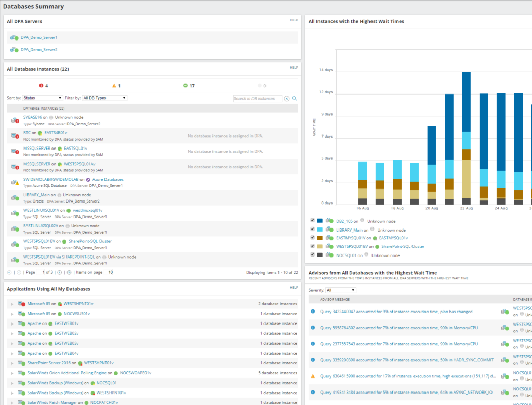
Task: Click the Search in DB instances field
Action: coord(258,98)
